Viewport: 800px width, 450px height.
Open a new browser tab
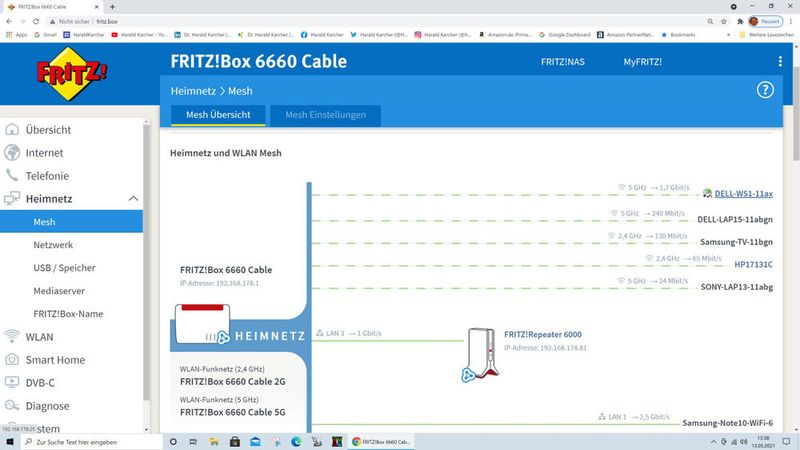coord(112,7)
